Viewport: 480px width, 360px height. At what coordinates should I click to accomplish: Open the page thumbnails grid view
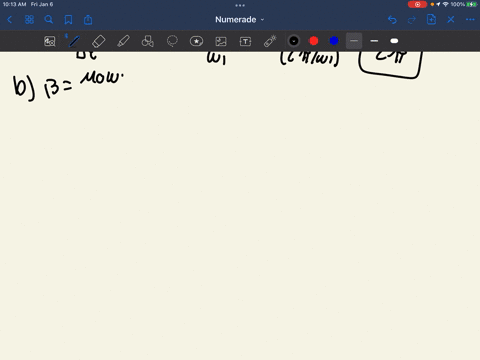pos(29,20)
